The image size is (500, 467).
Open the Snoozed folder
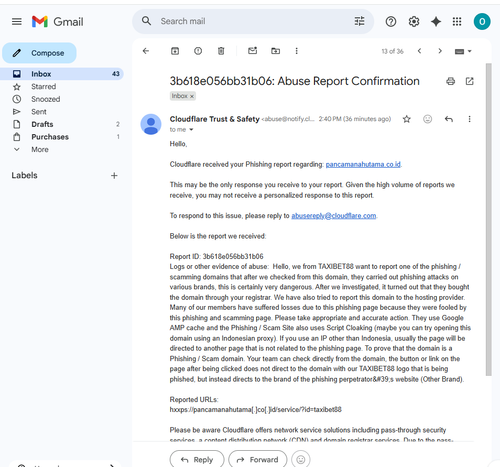pyautogui.click(x=62, y=99)
